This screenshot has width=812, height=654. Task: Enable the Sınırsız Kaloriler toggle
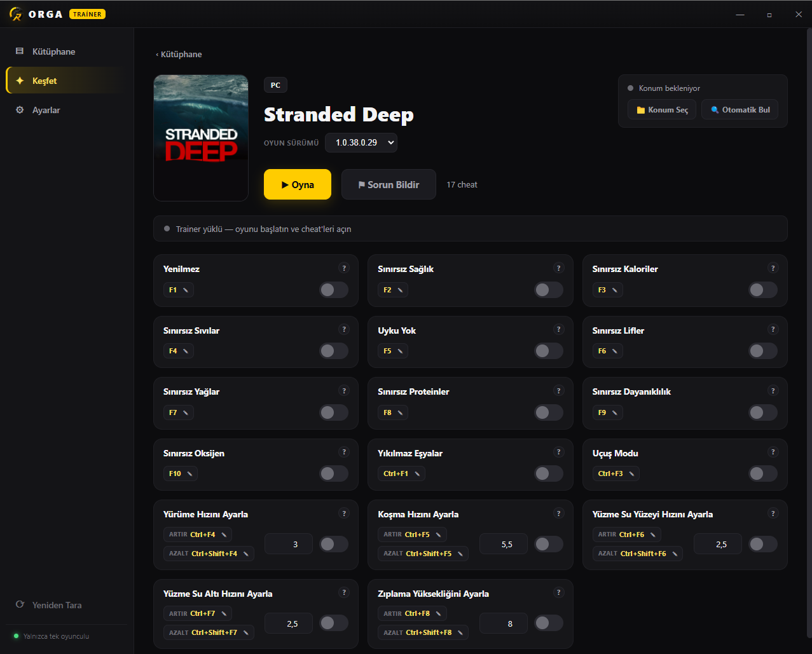pyautogui.click(x=763, y=290)
